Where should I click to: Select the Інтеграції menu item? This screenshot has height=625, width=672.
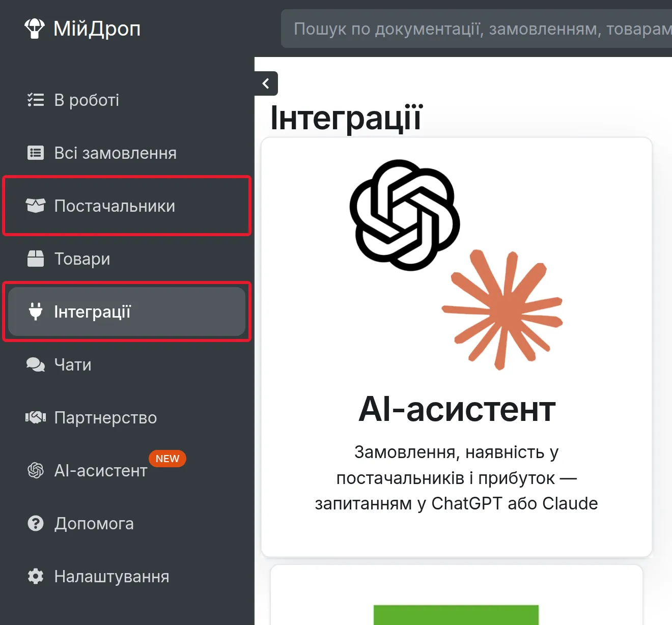tap(127, 311)
